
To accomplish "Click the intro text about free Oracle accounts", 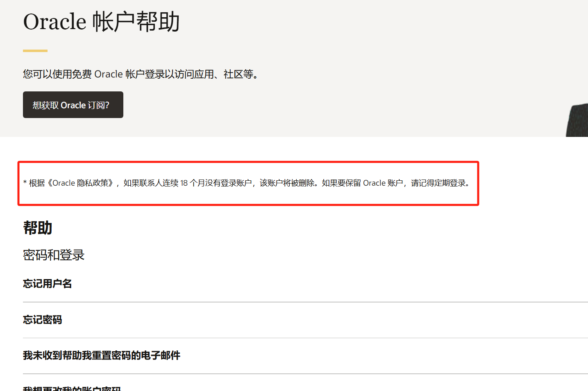I will tap(141, 74).
